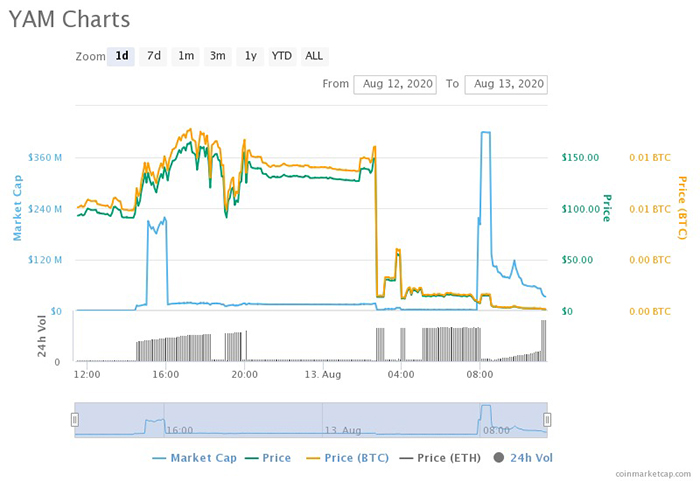Toggle Price (ETH) series in legend
The width and height of the screenshot is (700, 481).
[440, 458]
